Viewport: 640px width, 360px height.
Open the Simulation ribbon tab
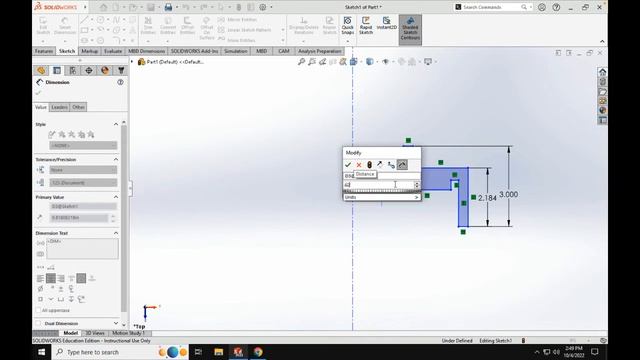click(236, 51)
